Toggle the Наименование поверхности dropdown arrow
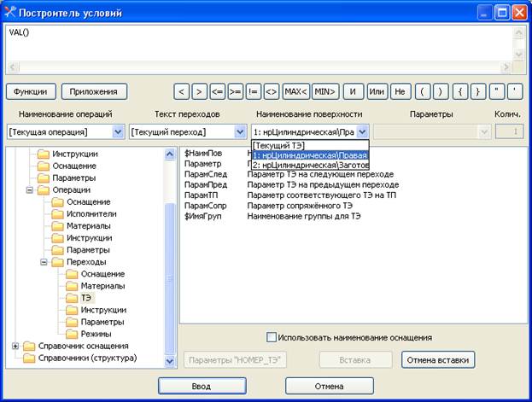The height and width of the screenshot is (402, 532). (362, 132)
